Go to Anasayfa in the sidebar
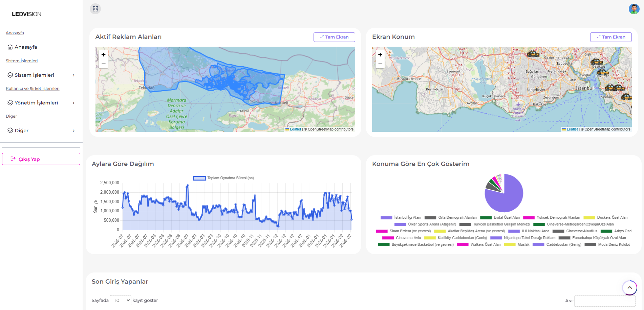Viewport: 644px width, 310px height. point(26,47)
